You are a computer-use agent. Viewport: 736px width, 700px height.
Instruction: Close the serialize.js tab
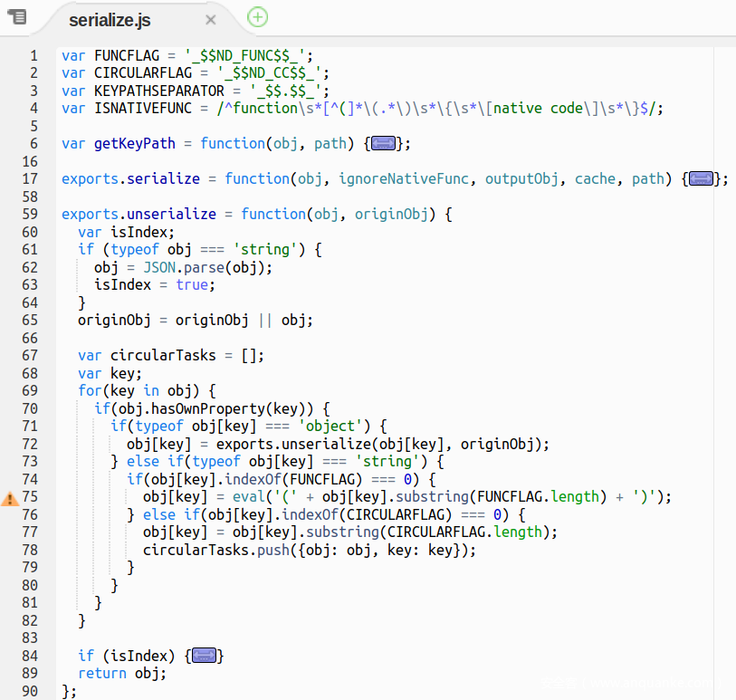pos(211,20)
